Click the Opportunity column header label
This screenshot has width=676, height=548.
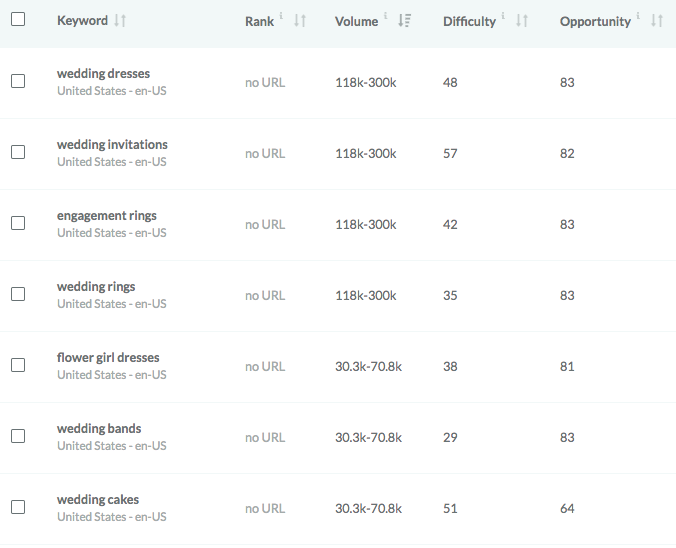point(595,21)
